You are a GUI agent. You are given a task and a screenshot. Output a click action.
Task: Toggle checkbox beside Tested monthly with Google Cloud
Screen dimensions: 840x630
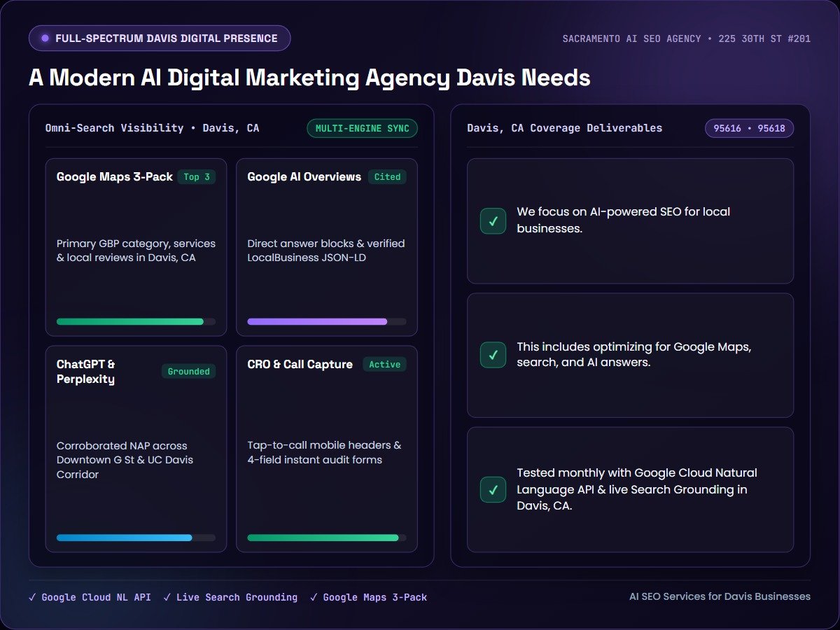493,489
